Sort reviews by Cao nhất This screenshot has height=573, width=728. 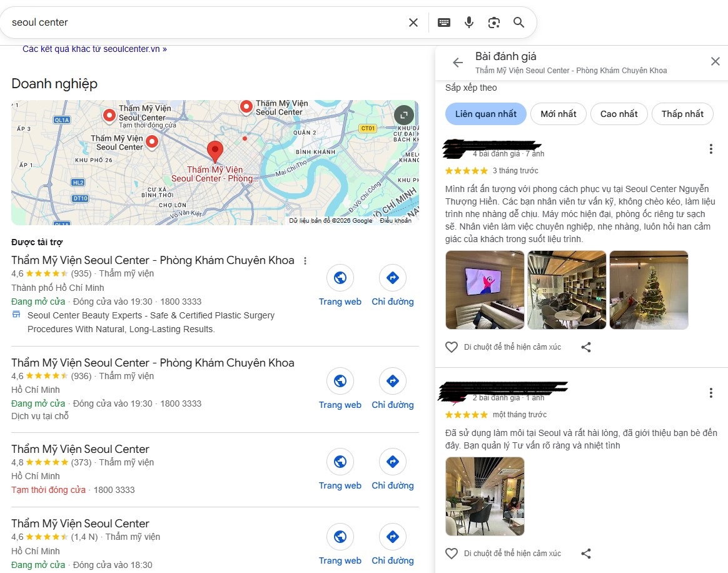point(619,114)
